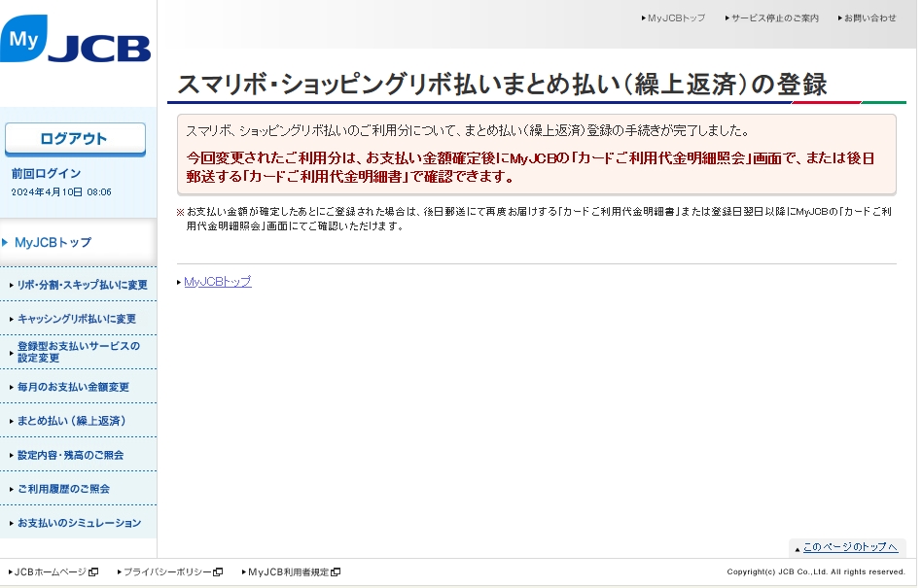This screenshot has width=922, height=588.
Task: Click external-window icon next to MyJCB利用者規定
Action: 336,572
